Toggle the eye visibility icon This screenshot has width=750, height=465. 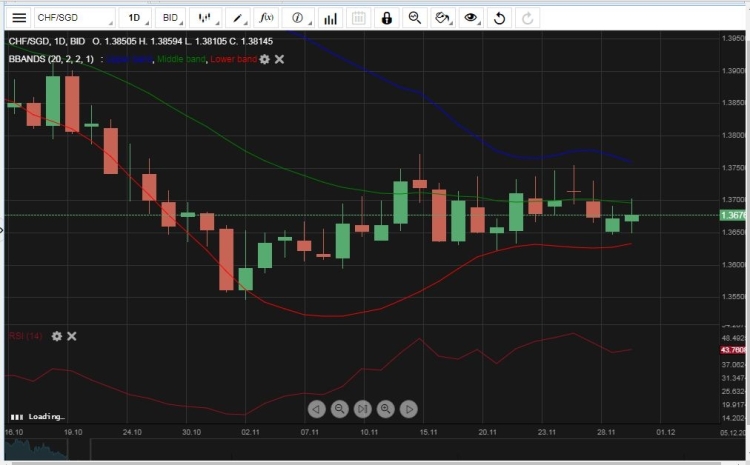tap(471, 18)
